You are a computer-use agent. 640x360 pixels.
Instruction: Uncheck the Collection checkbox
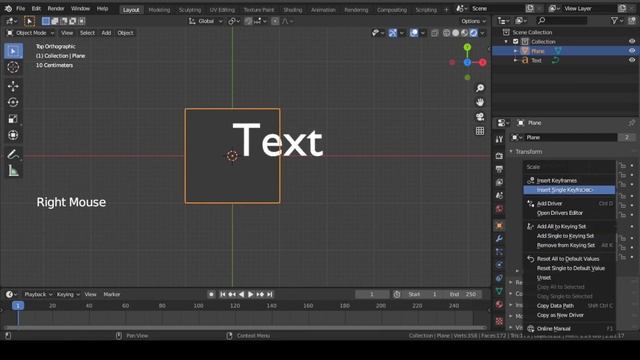click(x=516, y=42)
